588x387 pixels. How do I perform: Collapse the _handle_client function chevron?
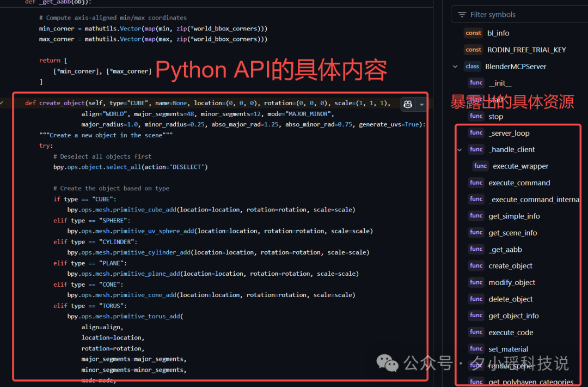(x=460, y=150)
